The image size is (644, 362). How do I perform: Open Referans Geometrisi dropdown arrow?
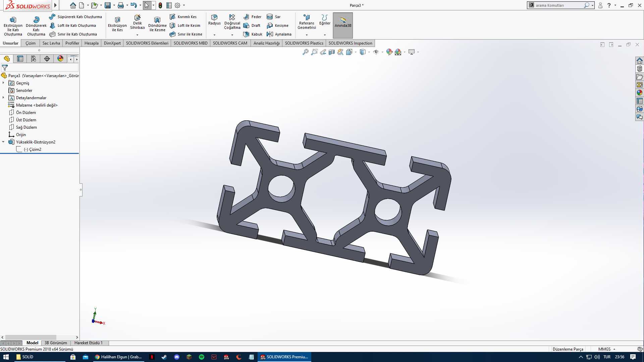tap(307, 35)
